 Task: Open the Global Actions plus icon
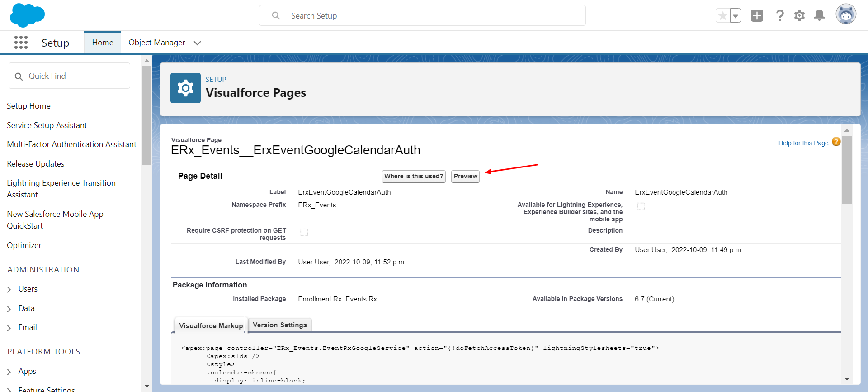click(x=757, y=16)
